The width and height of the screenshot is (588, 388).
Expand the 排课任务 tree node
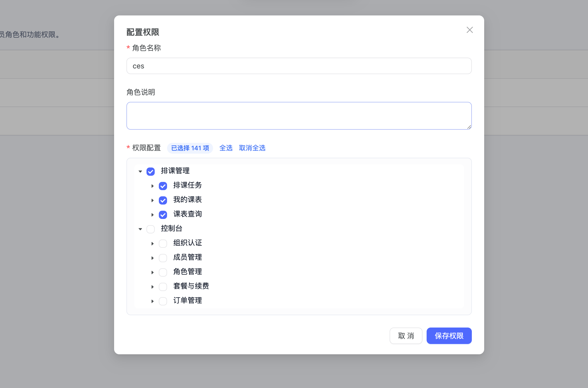(x=153, y=186)
